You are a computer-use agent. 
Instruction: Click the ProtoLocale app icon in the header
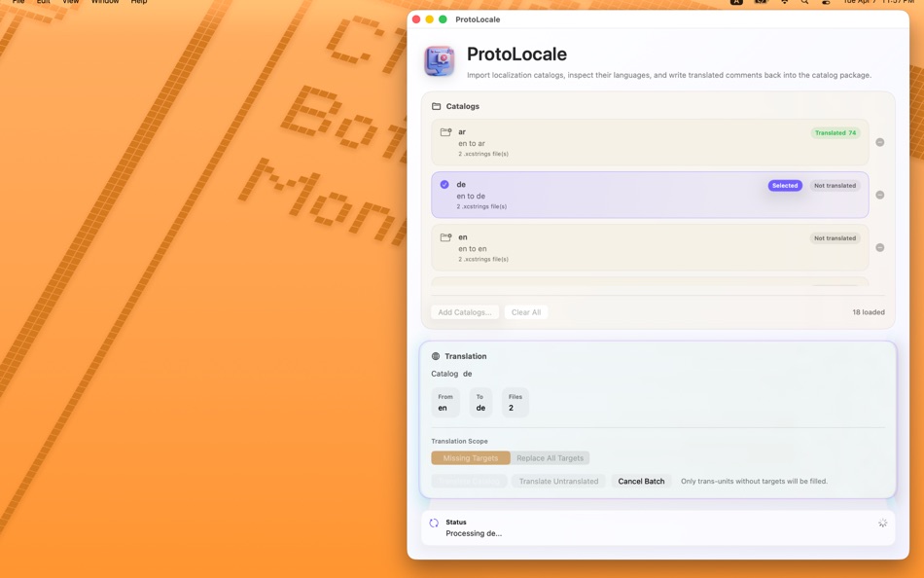pyautogui.click(x=439, y=61)
